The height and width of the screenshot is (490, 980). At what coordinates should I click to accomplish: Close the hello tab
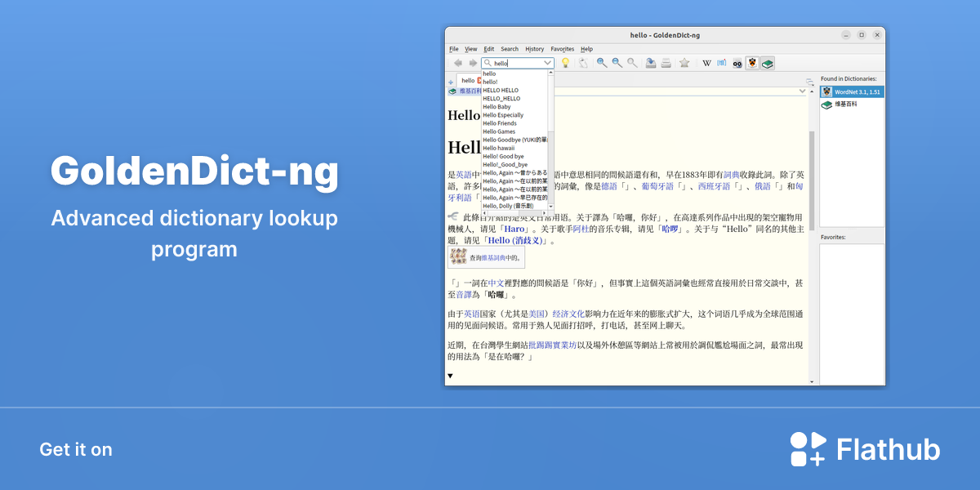pyautogui.click(x=479, y=81)
